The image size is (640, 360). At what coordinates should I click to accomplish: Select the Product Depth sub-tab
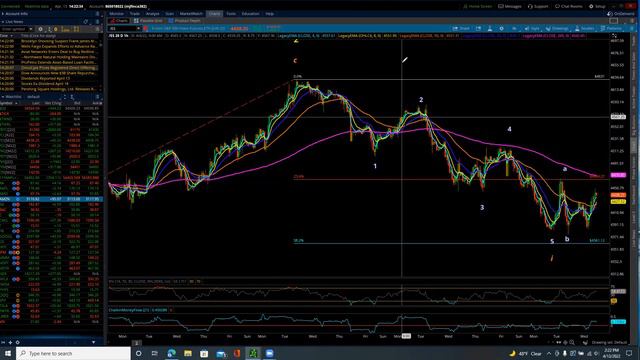185,21
